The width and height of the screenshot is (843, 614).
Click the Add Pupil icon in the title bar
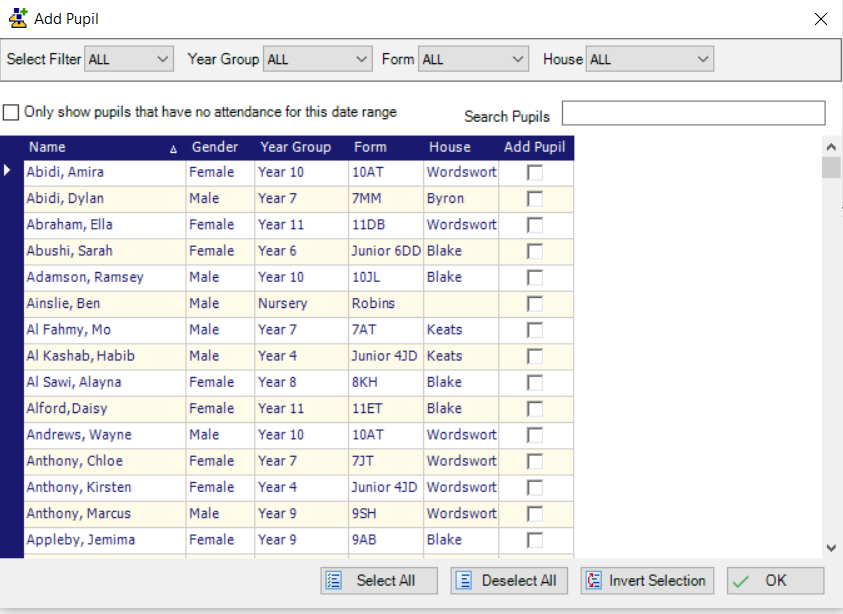(17, 18)
